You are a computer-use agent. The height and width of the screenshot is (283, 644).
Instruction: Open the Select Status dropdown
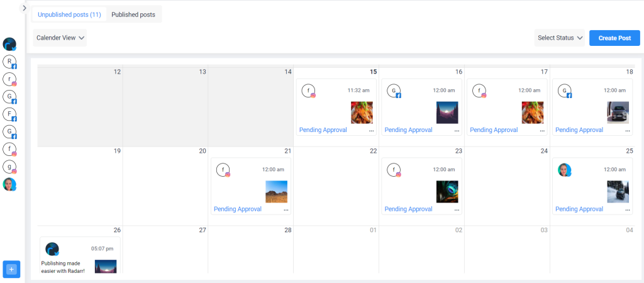pyautogui.click(x=559, y=38)
